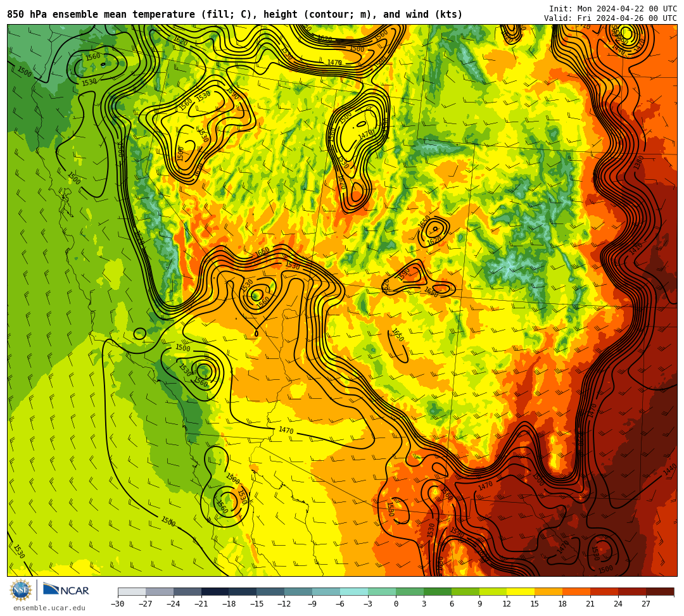Click the −12 colorbar tick label

tap(284, 604)
